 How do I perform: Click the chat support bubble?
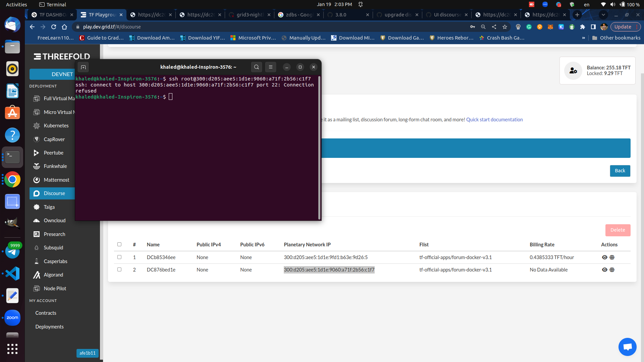click(x=627, y=347)
